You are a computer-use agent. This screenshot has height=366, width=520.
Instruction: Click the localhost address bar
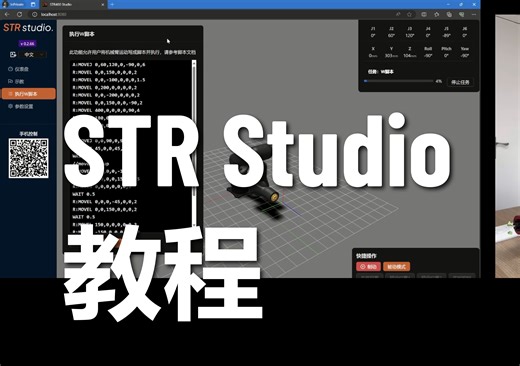click(213, 14)
